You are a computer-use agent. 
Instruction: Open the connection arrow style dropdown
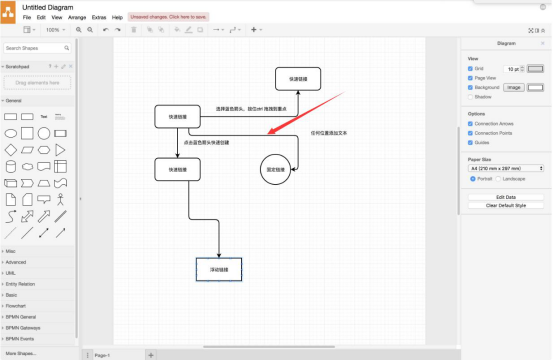tap(218, 30)
